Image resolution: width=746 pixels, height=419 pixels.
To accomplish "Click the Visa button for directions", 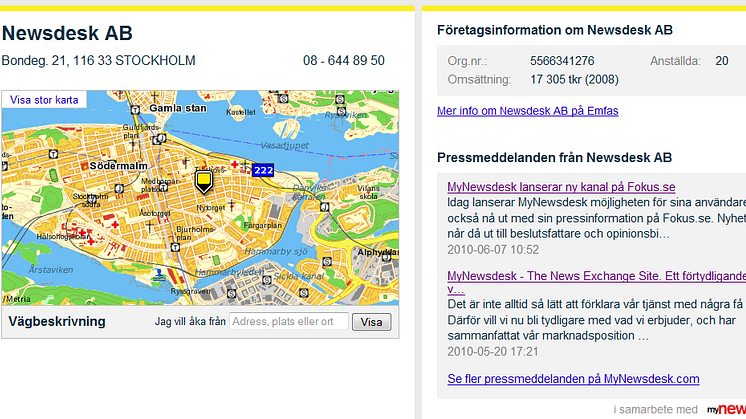I will [372, 322].
